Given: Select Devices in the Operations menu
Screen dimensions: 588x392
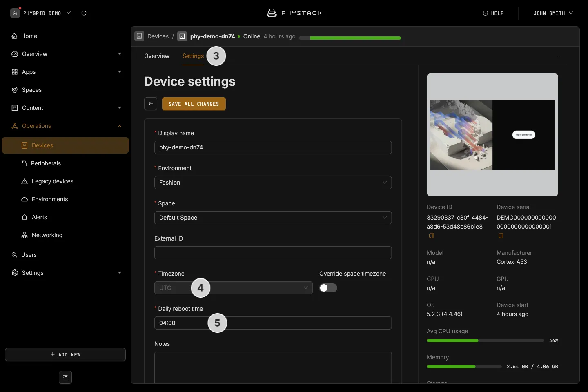Looking at the screenshot, I should pos(65,145).
